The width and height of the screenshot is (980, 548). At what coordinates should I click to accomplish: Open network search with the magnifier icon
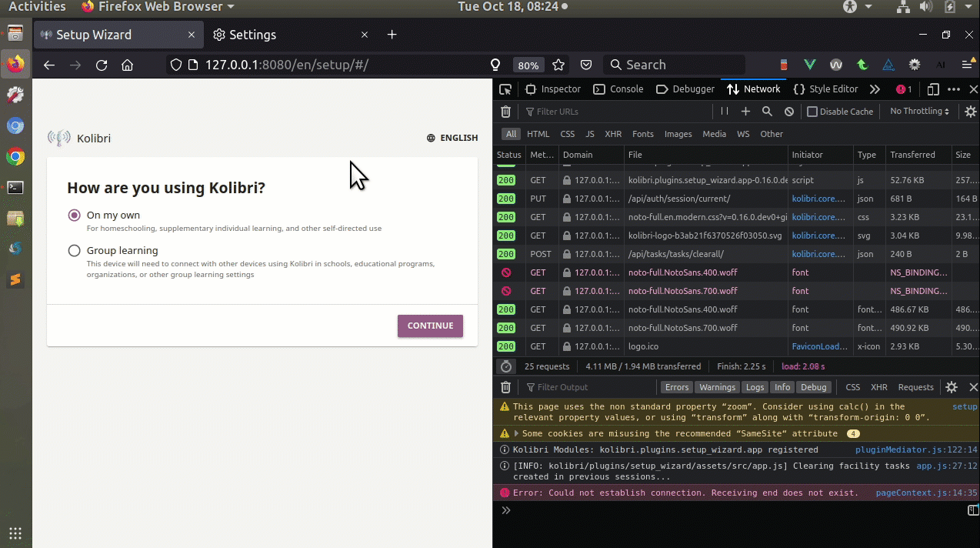click(x=767, y=112)
